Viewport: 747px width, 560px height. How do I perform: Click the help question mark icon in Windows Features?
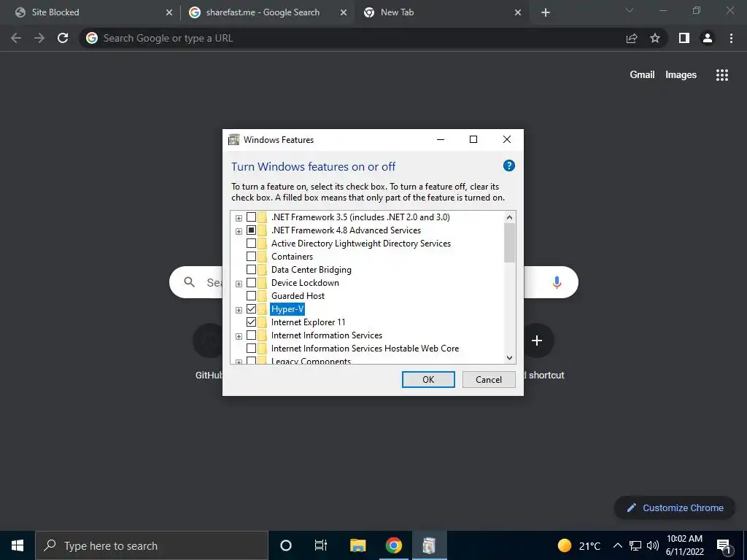click(508, 166)
